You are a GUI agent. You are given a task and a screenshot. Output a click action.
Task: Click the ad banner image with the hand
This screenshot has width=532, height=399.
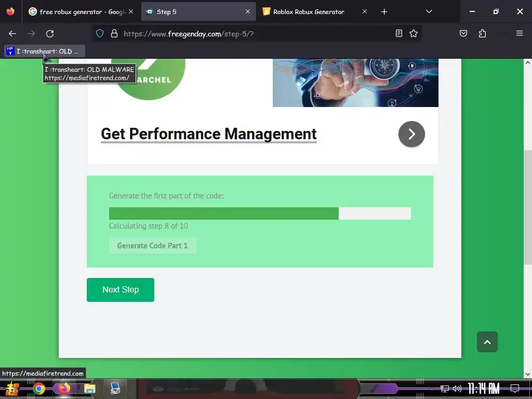(355, 83)
